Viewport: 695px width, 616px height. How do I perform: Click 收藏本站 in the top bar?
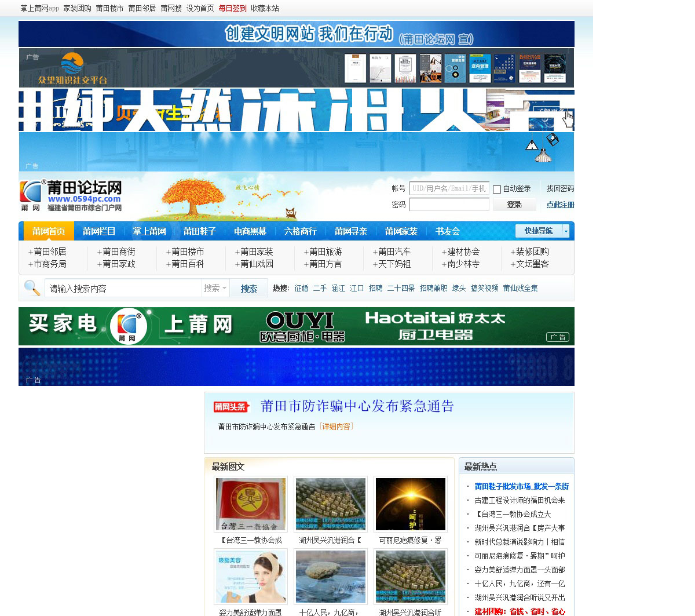[265, 8]
